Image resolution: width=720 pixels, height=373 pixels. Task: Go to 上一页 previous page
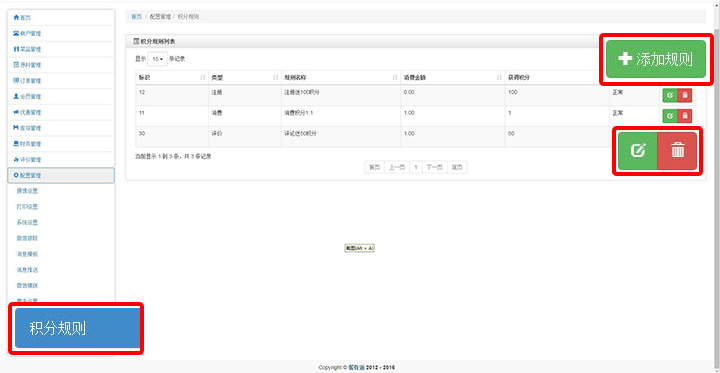(x=397, y=167)
